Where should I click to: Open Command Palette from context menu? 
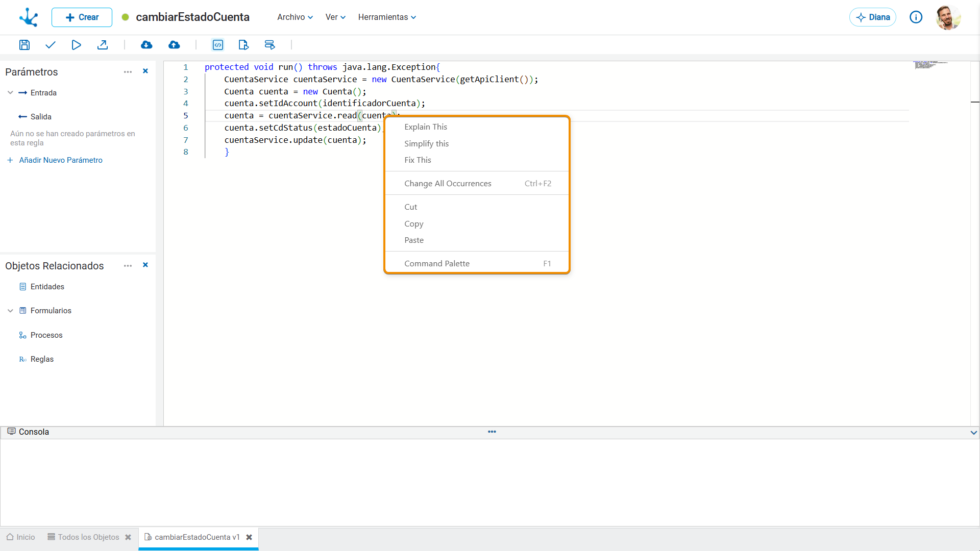point(477,264)
